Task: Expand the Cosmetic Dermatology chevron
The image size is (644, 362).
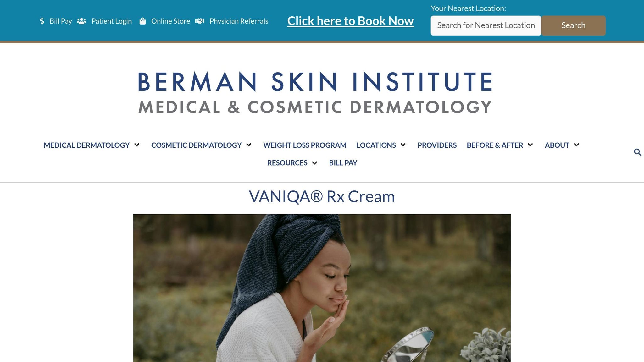Action: 249,145
